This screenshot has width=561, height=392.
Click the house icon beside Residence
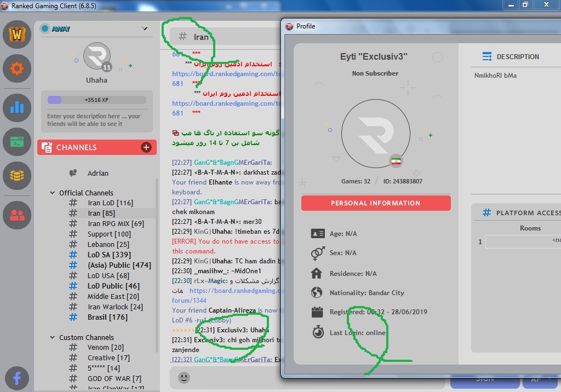316,273
